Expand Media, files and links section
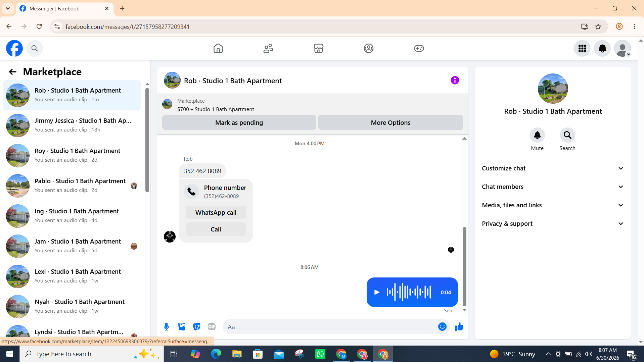The width and height of the screenshot is (644, 362). click(553, 205)
